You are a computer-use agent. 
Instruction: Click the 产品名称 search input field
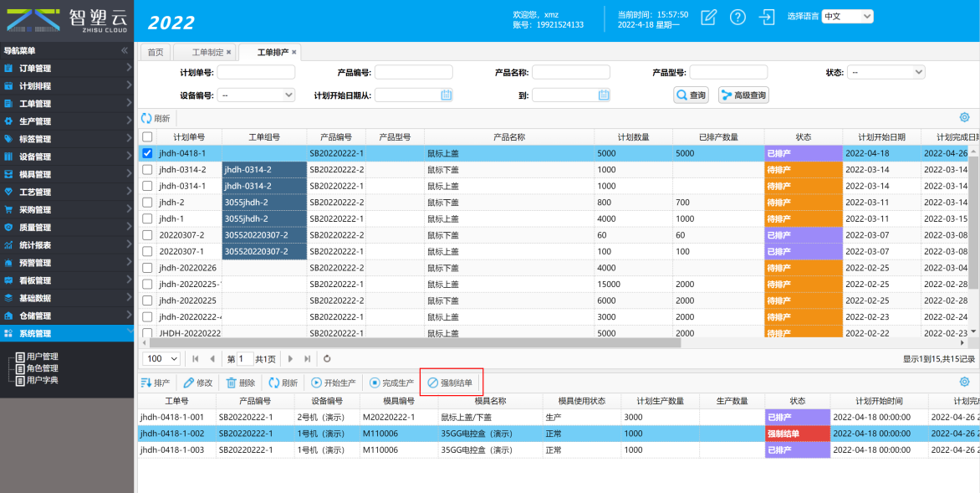pos(570,72)
